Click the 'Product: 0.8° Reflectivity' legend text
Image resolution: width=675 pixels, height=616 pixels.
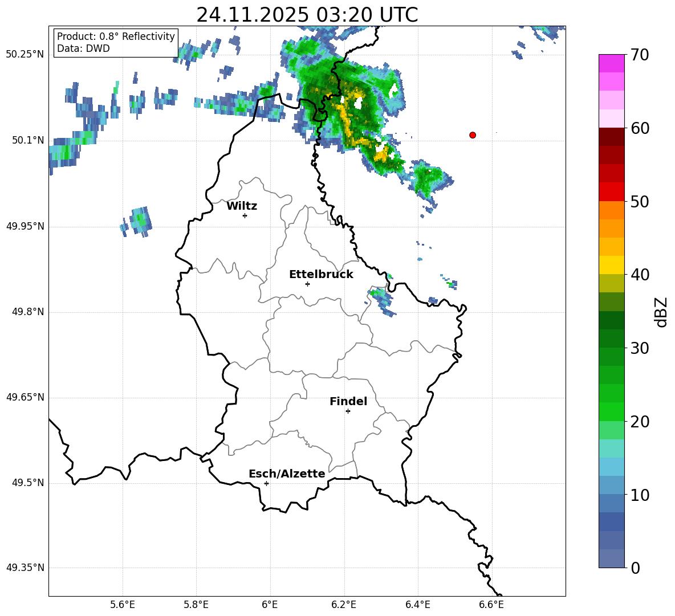116,36
